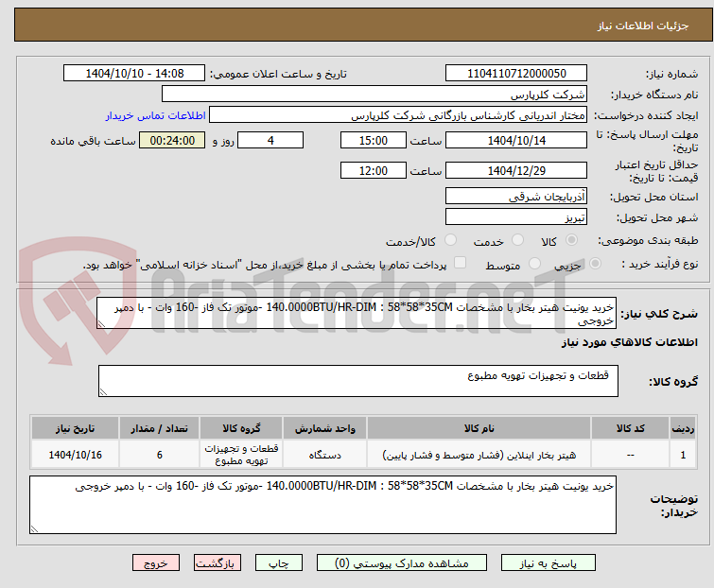Select the کالا/خدمت radio button
The image size is (714, 588).
(x=450, y=240)
